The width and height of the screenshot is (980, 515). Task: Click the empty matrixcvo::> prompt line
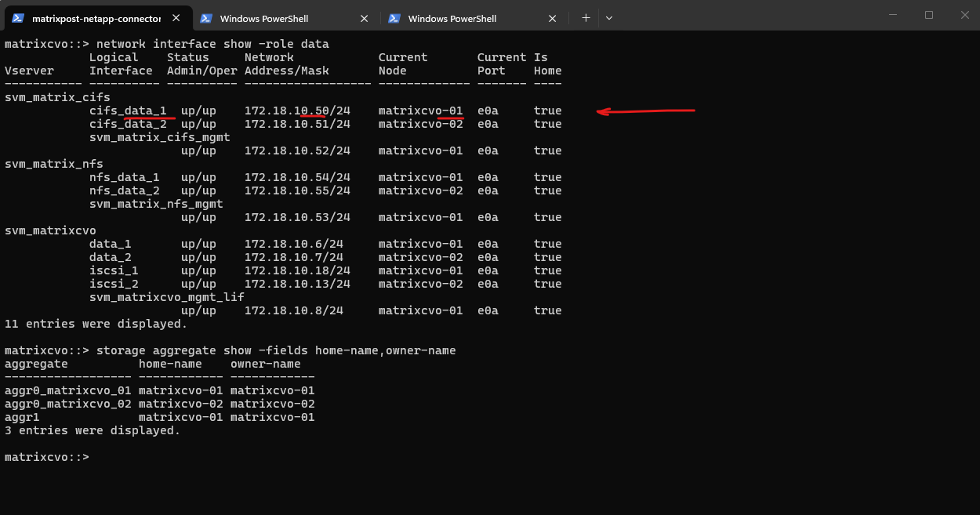click(47, 457)
